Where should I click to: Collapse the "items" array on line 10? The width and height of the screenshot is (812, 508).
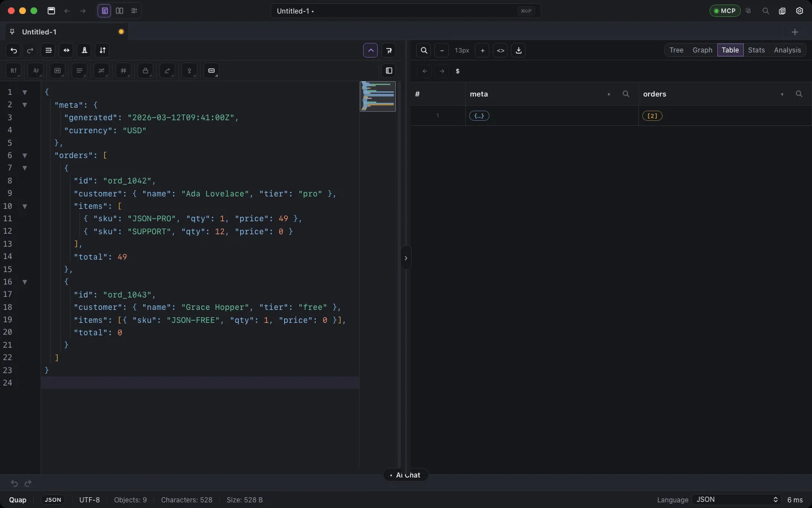click(25, 207)
